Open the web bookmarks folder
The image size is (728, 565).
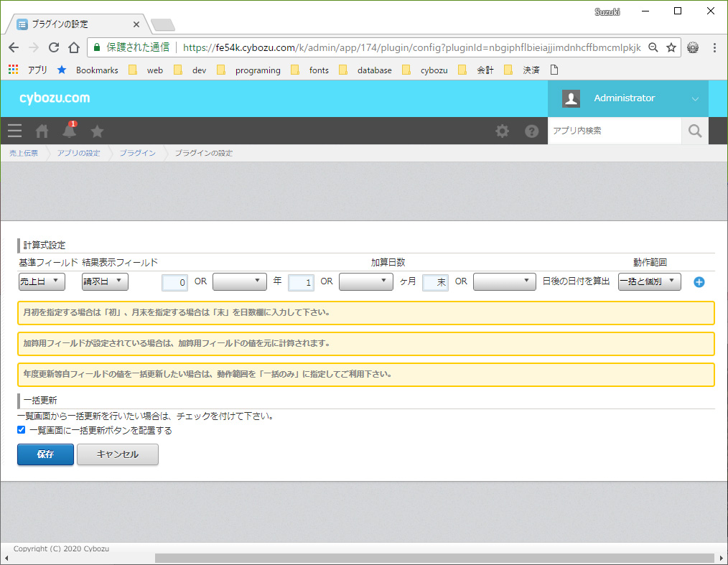pyautogui.click(x=146, y=70)
